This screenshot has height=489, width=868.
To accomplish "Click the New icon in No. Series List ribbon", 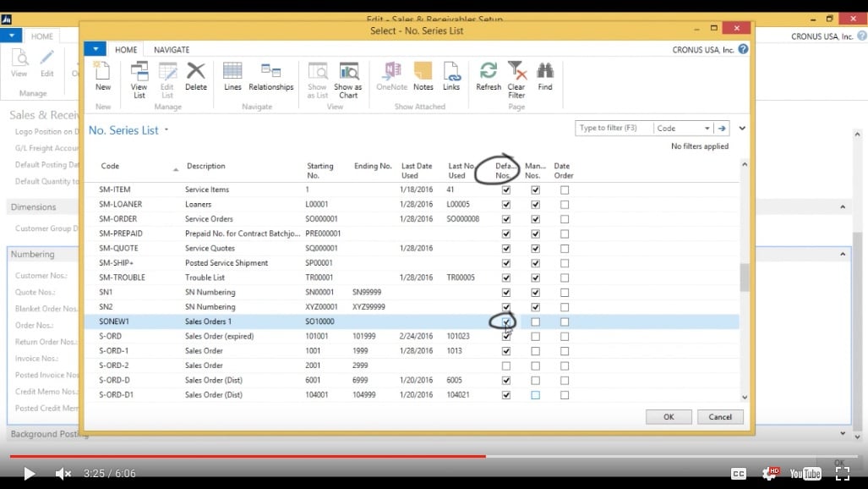I will [x=102, y=76].
